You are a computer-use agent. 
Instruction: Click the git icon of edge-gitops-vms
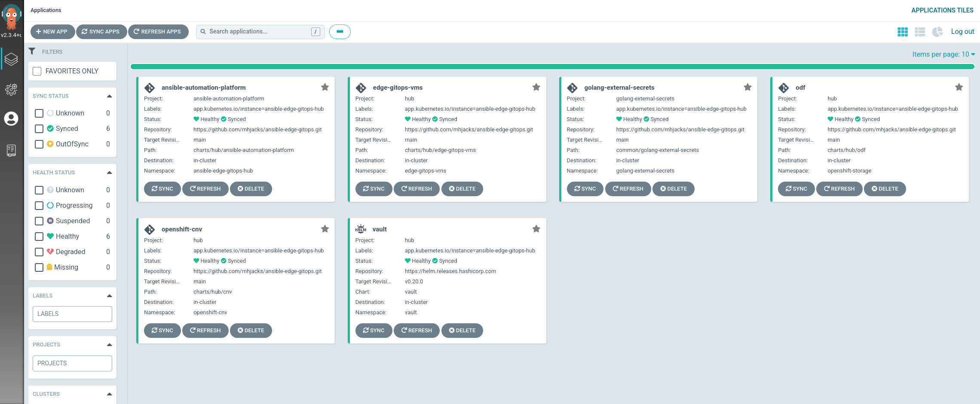coord(361,88)
